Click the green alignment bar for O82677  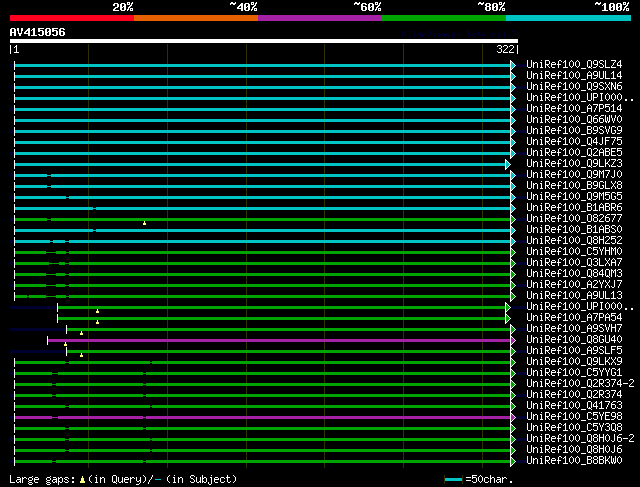pos(263,220)
